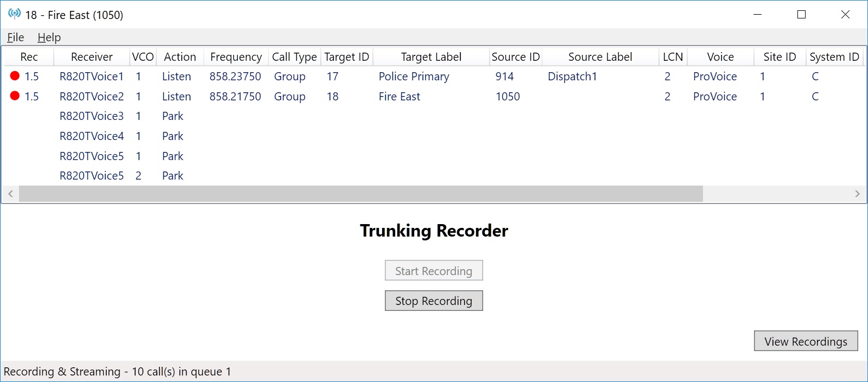
Task: Open View Recordings
Action: [x=806, y=341]
